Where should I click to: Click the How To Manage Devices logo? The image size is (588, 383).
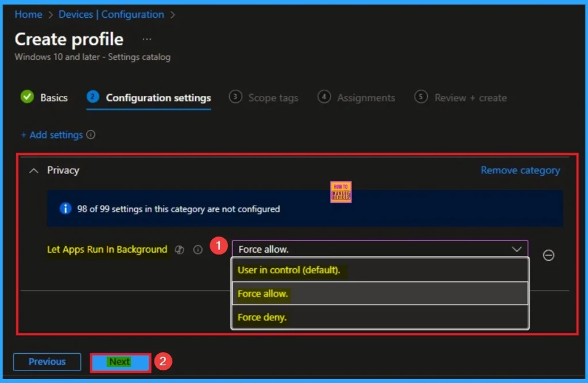click(341, 192)
